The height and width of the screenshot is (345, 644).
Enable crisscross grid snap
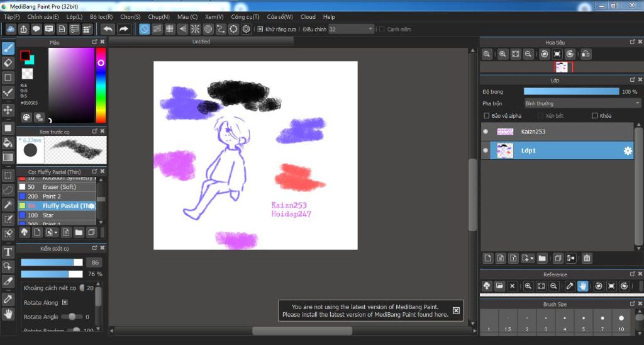170,29
